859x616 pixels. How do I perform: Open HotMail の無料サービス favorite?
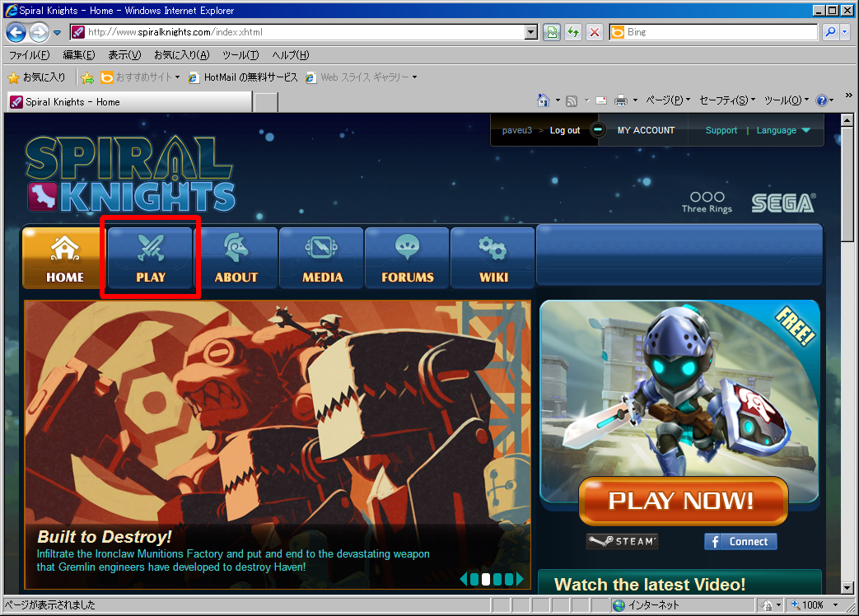pos(243,77)
